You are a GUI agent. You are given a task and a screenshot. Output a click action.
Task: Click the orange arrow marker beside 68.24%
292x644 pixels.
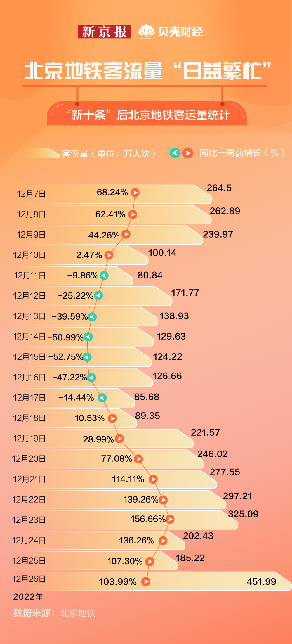click(135, 193)
